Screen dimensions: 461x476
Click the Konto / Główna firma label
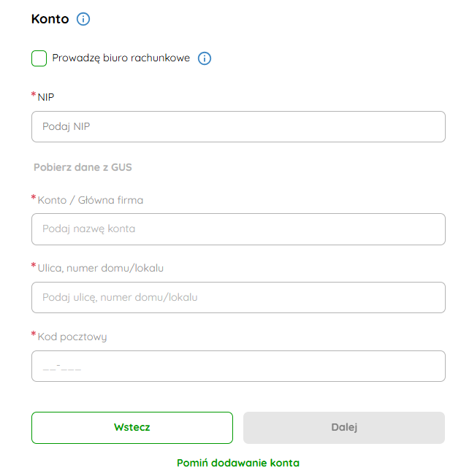pyautogui.click(x=90, y=199)
